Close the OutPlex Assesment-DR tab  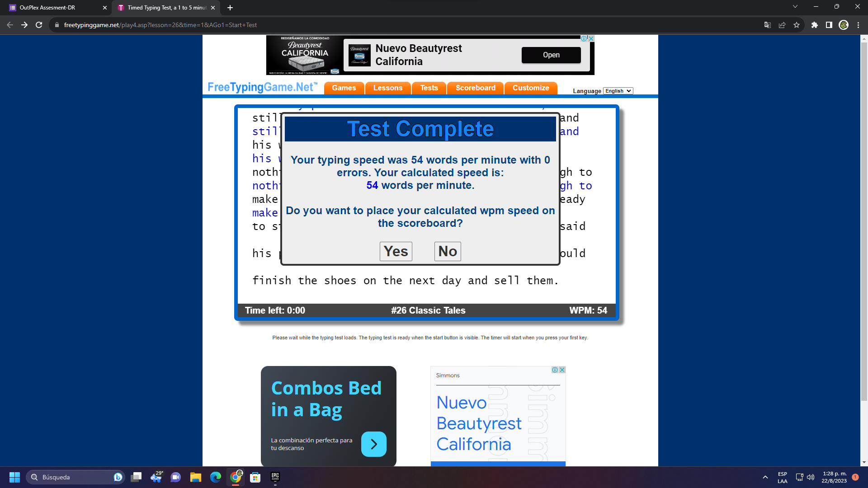click(105, 8)
